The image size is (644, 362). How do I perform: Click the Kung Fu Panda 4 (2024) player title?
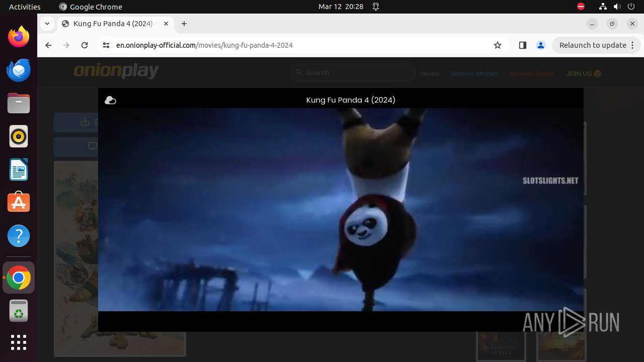(351, 100)
